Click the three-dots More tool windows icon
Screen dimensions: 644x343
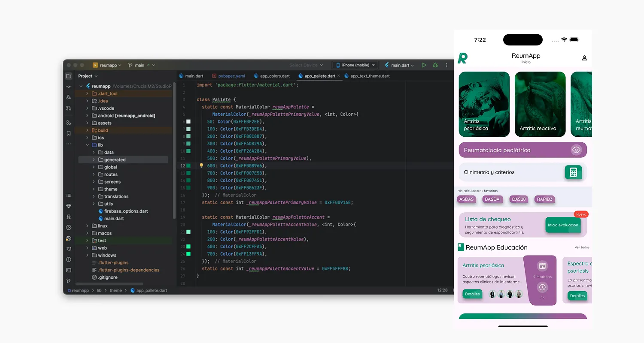(x=69, y=144)
